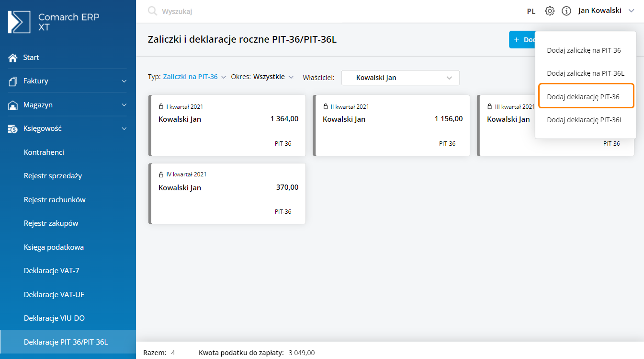Screen dimensions: 644x359
Task: Click the Księgowość accounting icon
Action: tap(13, 128)
